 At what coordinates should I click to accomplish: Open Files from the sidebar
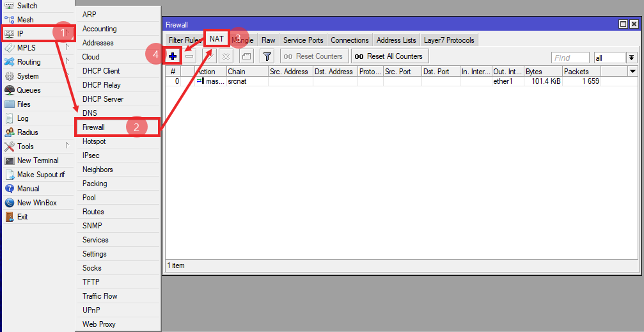point(24,104)
